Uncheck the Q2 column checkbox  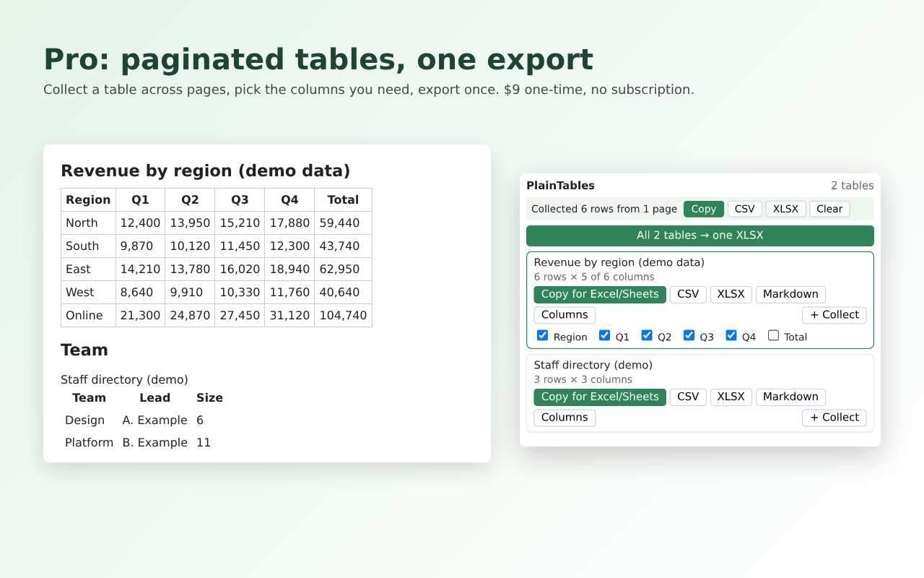[x=647, y=335]
